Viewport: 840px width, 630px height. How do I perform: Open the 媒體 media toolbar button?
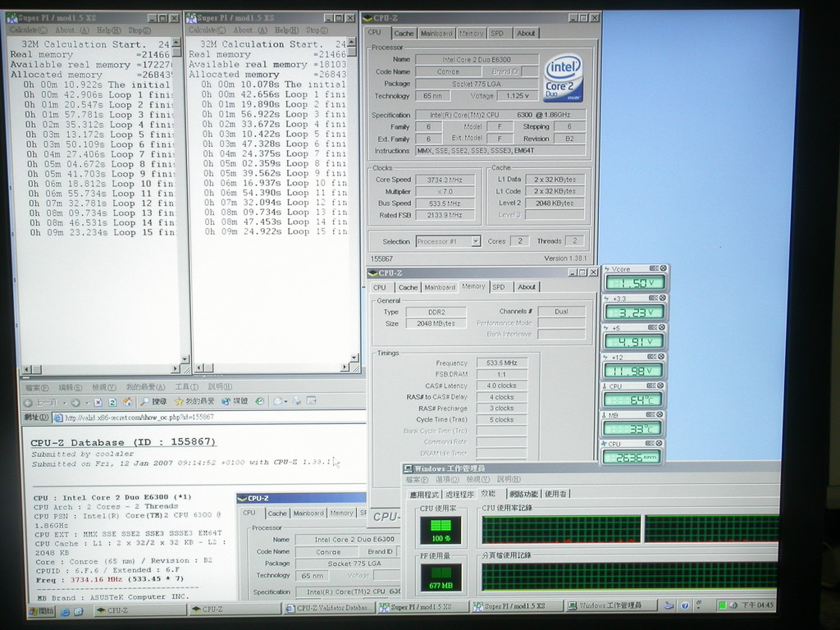pos(235,400)
